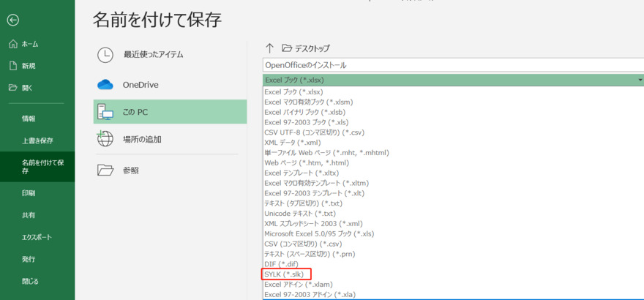Click the 参照 folder icon
Screen dimensions: 644x300
(x=105, y=170)
